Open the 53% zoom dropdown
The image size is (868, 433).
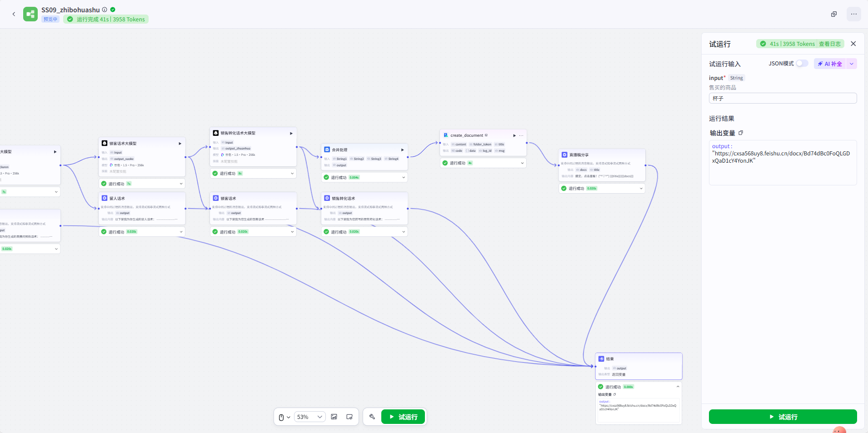point(309,417)
